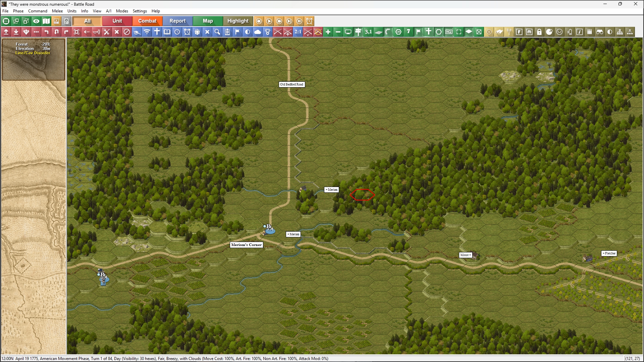Screen dimensions: 644x362
Task: Click the up arrow unit icon
Action: (6, 32)
